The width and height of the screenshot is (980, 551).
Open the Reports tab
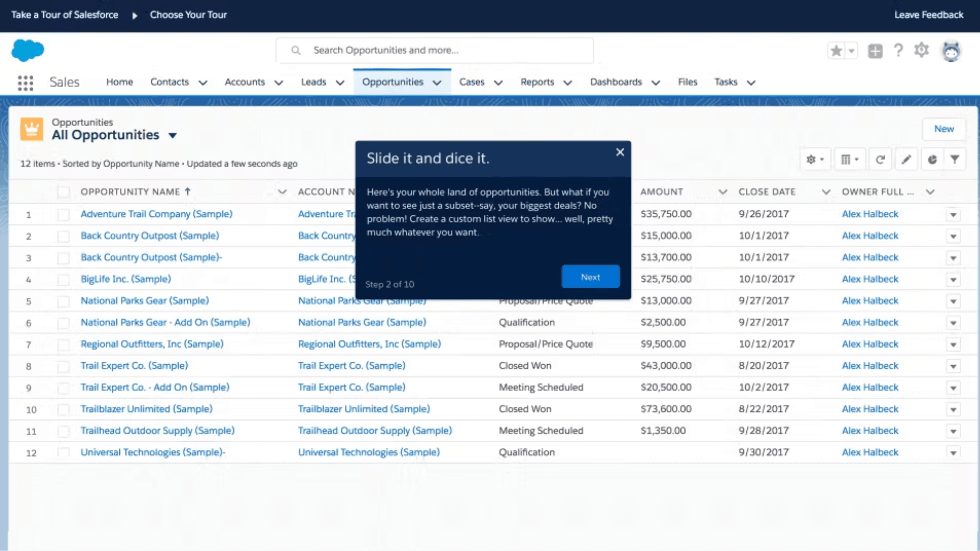point(537,82)
